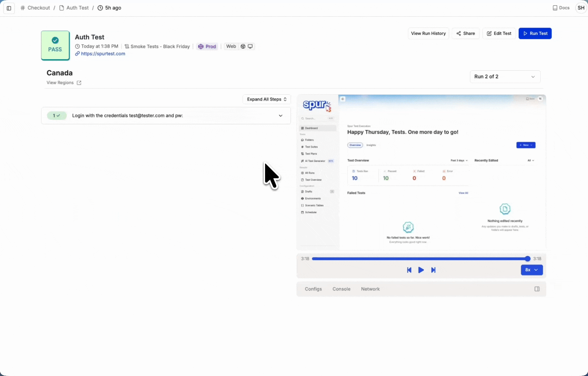Click the Prod environment badge

tap(207, 46)
